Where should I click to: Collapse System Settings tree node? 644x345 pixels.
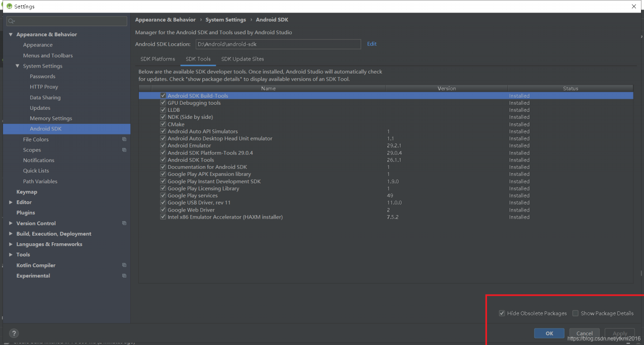(18, 66)
